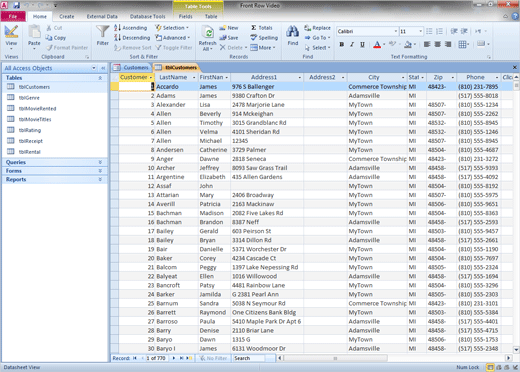Open the View button in Views group
Viewport: 520px width, 372px height.
[x=11, y=37]
